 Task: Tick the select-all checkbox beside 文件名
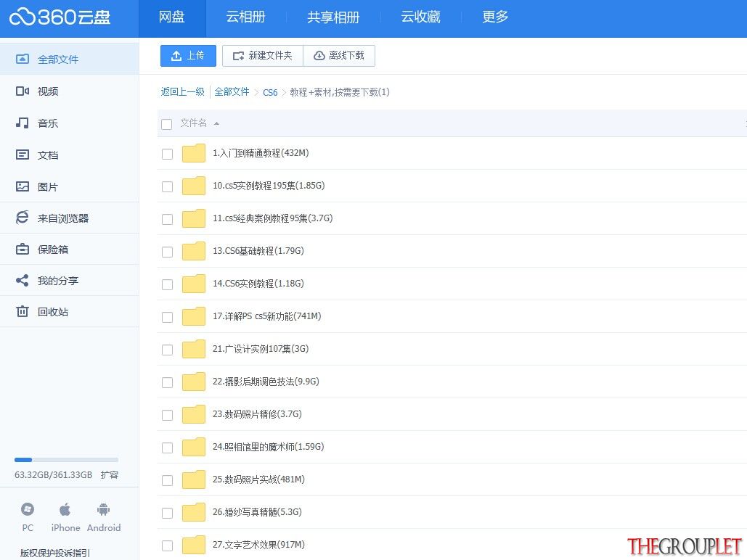point(167,124)
